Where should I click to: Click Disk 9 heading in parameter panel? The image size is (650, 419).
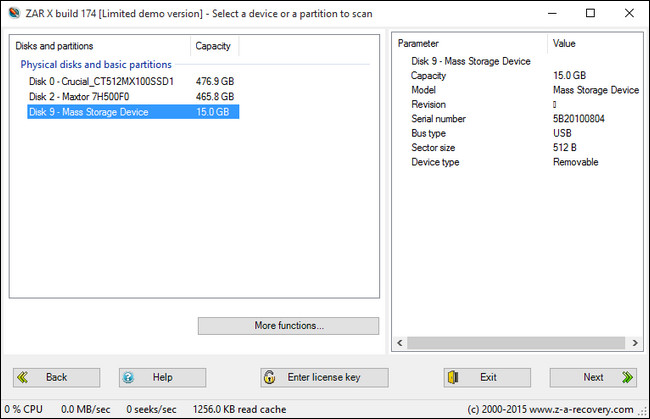tap(471, 61)
